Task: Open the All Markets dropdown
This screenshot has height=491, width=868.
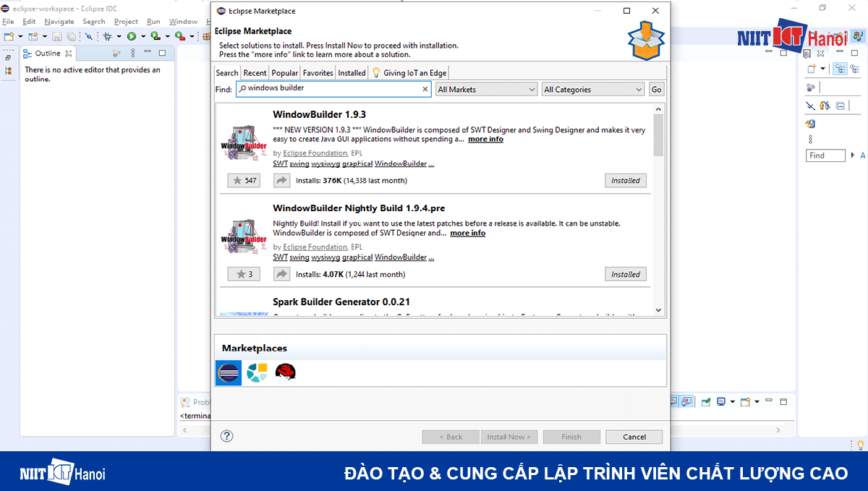Action: pyautogui.click(x=485, y=89)
